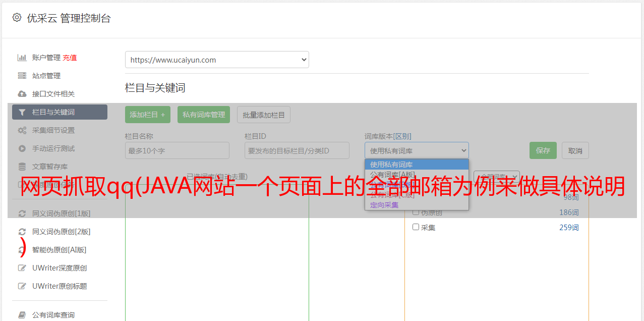Focus the 栏目ID input field
Screen dimensions: 644x321
point(297,150)
